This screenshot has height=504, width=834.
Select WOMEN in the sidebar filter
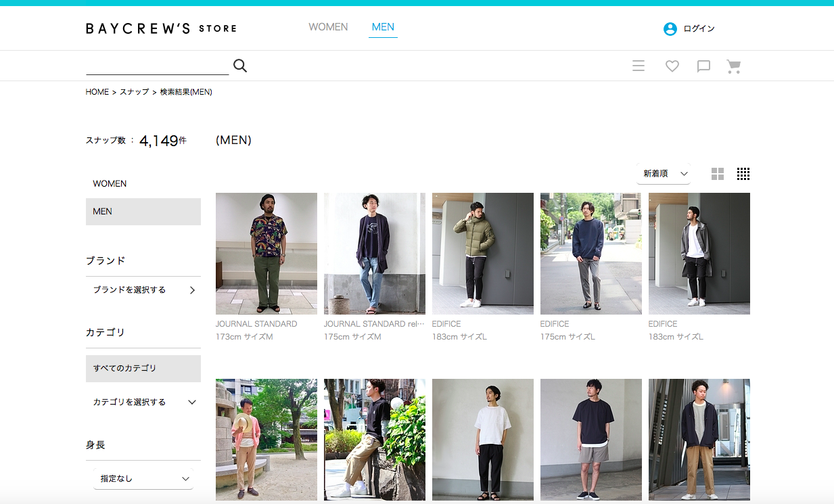click(x=143, y=183)
